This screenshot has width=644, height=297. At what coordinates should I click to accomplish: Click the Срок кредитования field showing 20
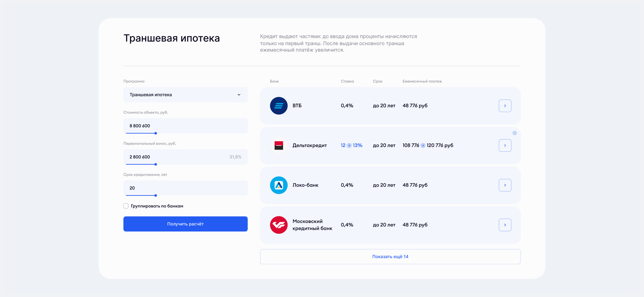coord(186,188)
